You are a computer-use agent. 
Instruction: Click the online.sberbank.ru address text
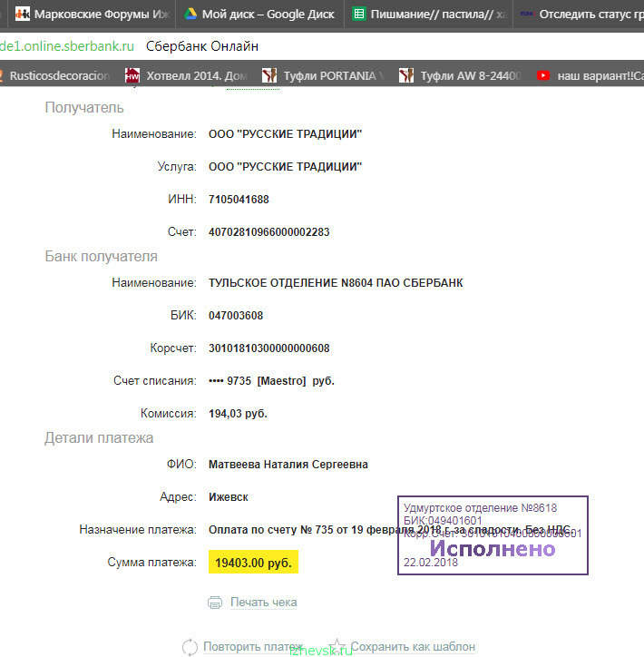(67, 46)
